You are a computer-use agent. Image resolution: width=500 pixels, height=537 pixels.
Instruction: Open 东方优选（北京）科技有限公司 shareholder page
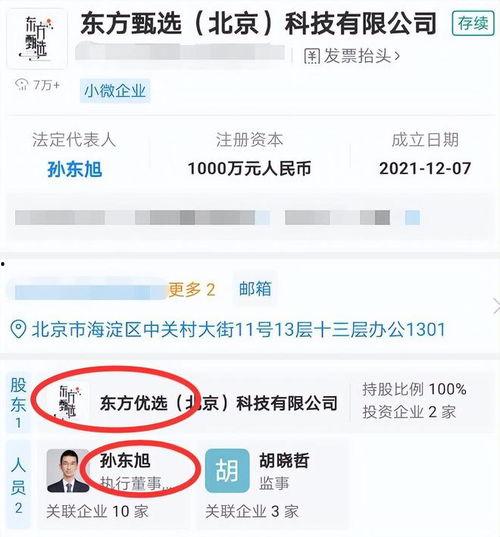click(x=219, y=403)
